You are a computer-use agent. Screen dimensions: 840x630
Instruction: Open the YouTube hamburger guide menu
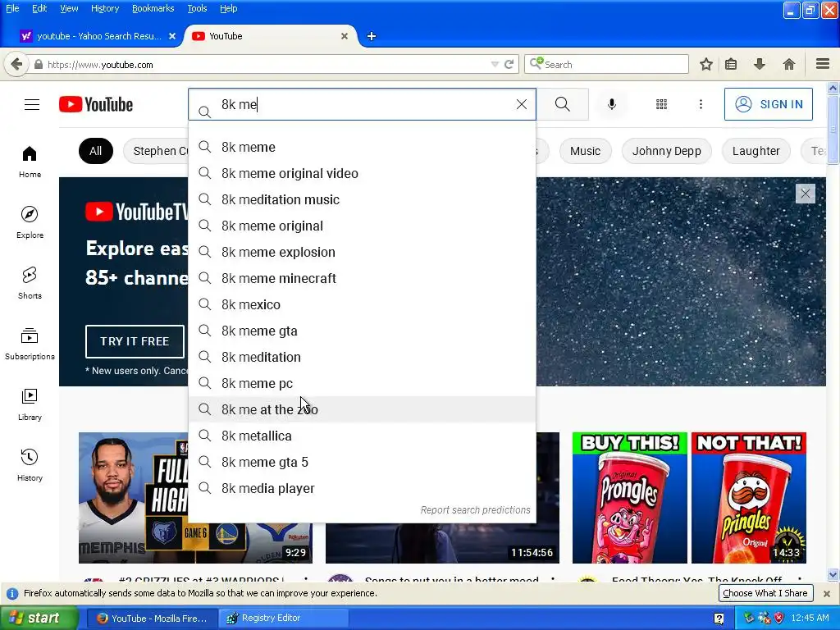(x=32, y=104)
